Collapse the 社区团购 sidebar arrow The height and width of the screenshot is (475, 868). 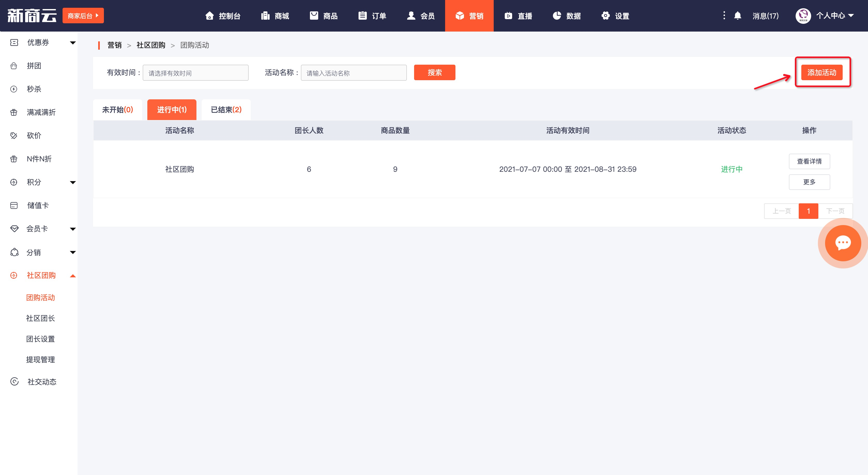click(x=73, y=276)
